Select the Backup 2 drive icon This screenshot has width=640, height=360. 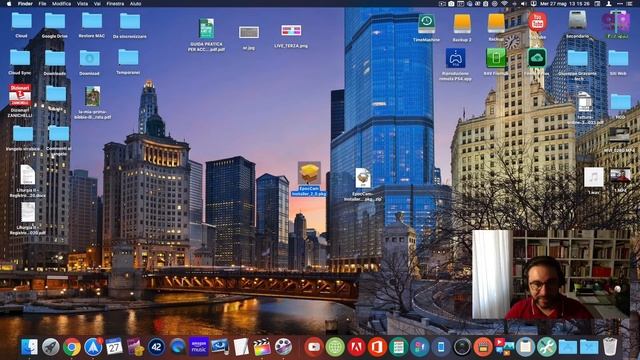click(462, 24)
